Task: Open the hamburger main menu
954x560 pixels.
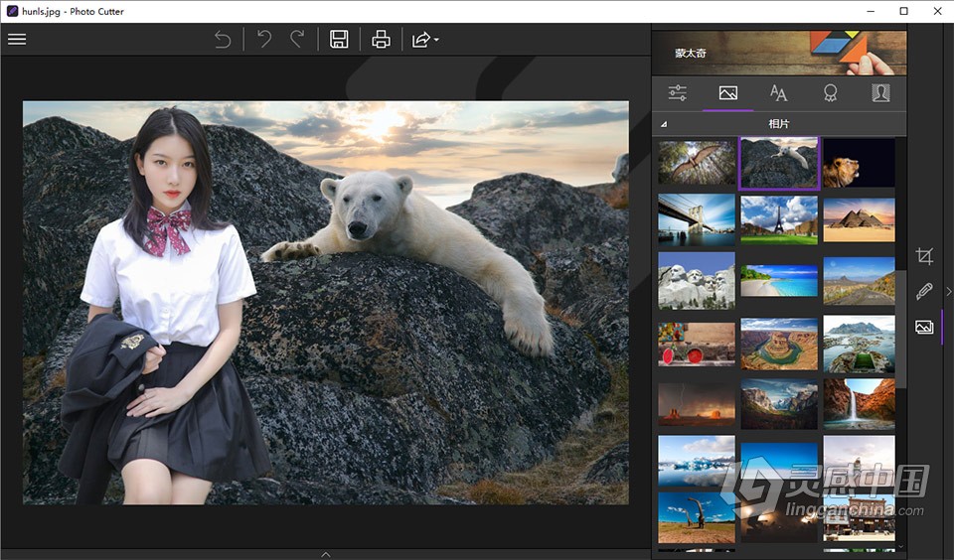Action: [17, 40]
